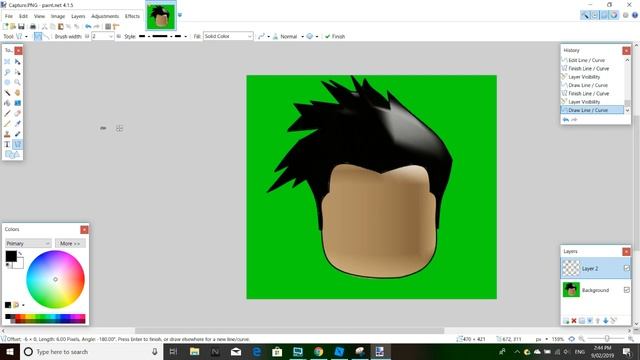Viewport: 640px width, 360px height.
Task: Open the File menu
Action: (9, 16)
